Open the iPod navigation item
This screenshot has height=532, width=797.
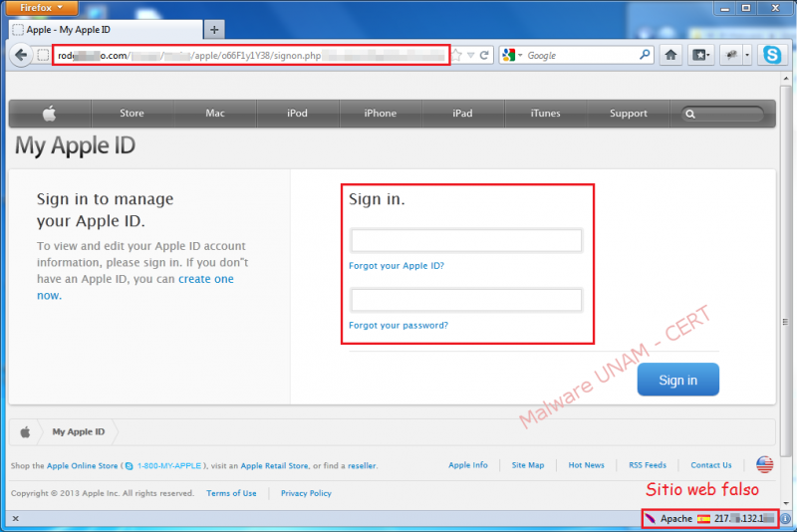click(x=297, y=114)
